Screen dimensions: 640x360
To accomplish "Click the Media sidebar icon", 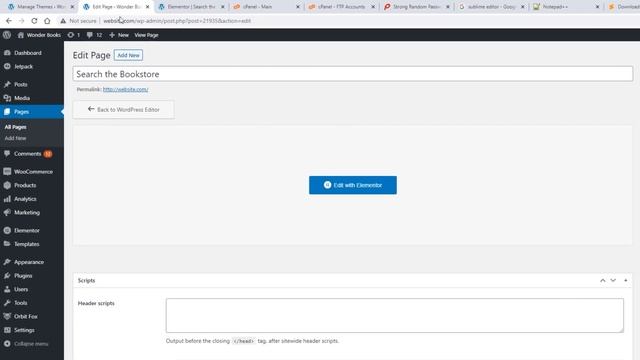I will tap(7, 98).
